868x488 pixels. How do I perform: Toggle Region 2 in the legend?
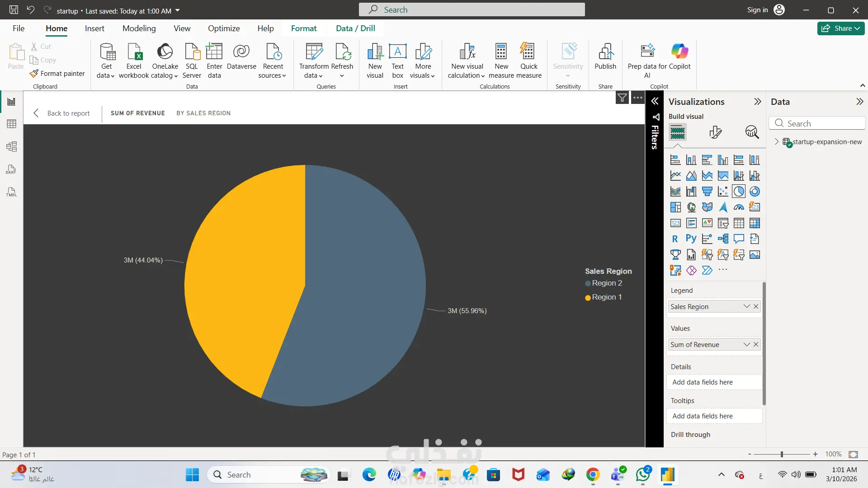click(x=607, y=283)
